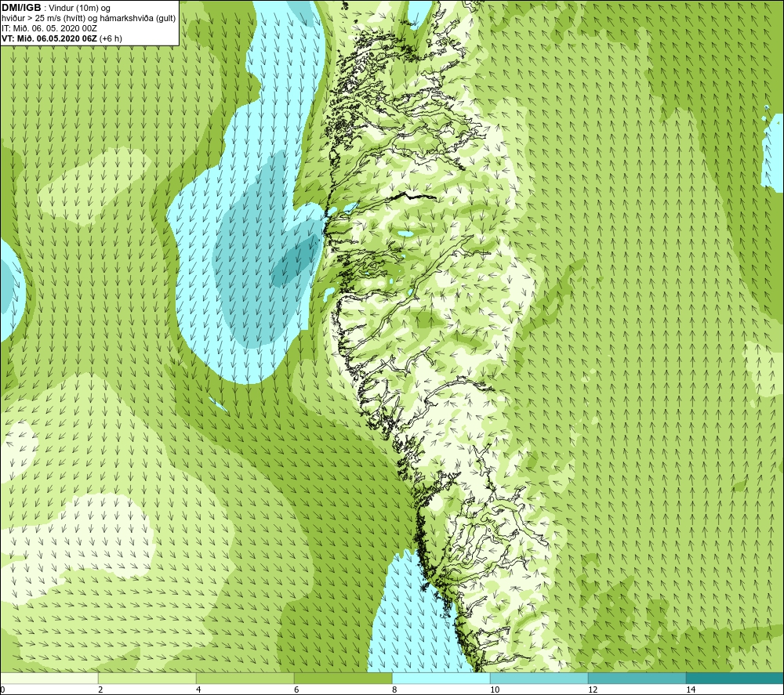Click the 'IT: Mið. 06. 05. 2020 00Z' line
Screen dimensions: 784x695
(49, 28)
